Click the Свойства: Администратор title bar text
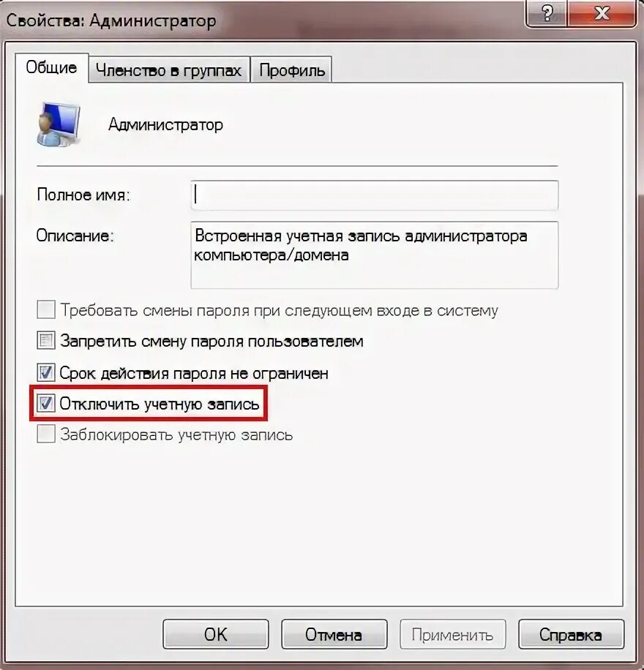This screenshot has width=644, height=670. pos(111,20)
